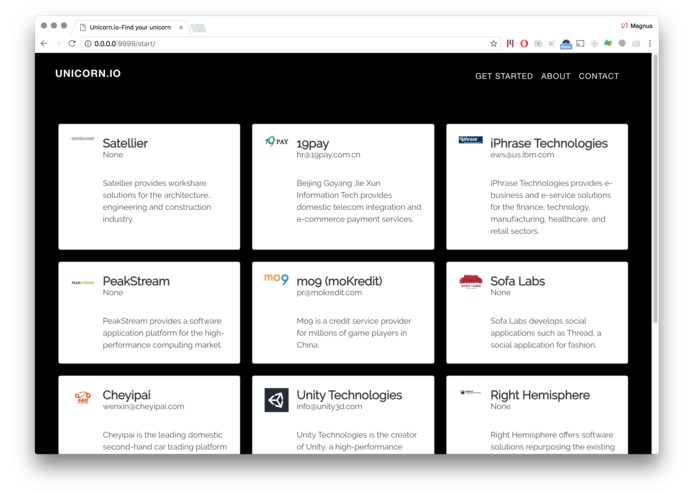Click the page vertical scrollbar
The width and height of the screenshot is (695, 494).
[655, 188]
